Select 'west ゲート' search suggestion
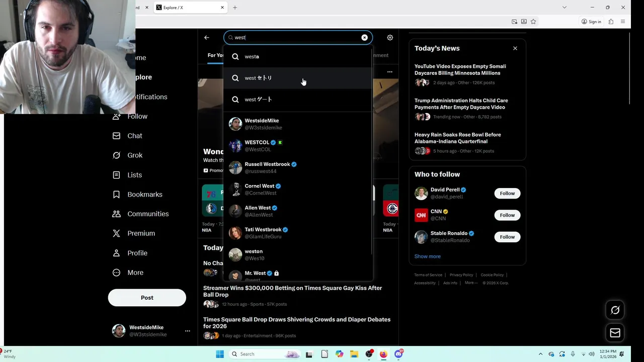The width and height of the screenshot is (644, 362). coord(298,100)
